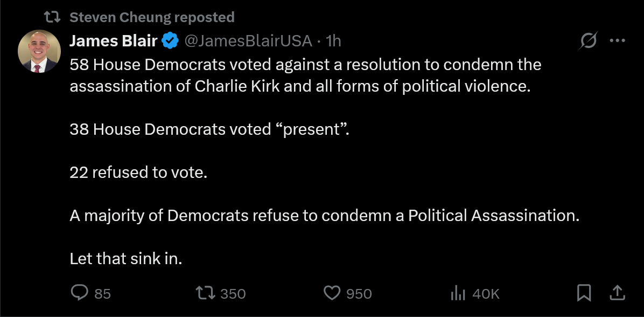Click the reply speech bubble icon
The width and height of the screenshot is (644, 317).
80,293
